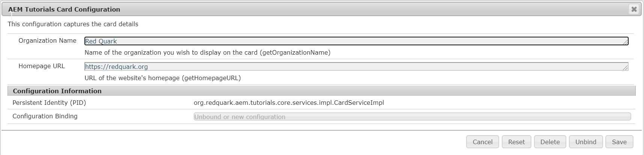644x155 pixels.
Task: Save the card configuration
Action: (x=619, y=142)
